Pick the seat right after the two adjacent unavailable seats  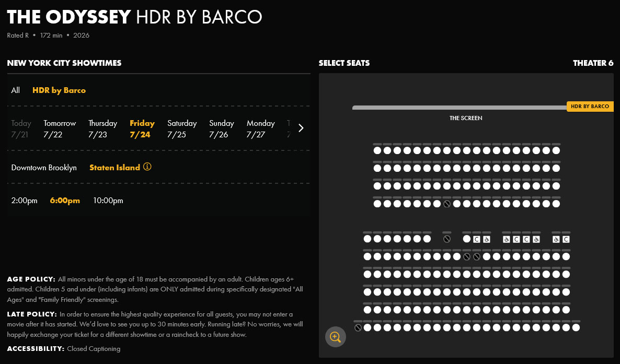click(x=486, y=256)
